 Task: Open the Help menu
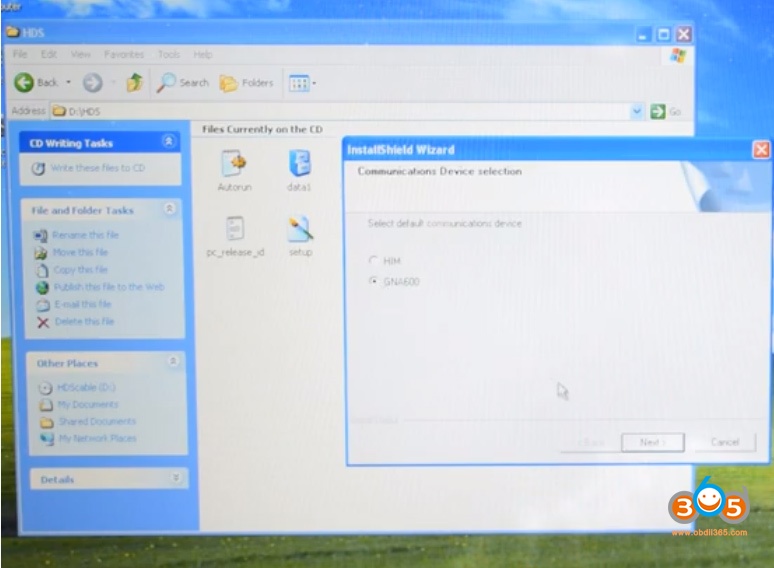(x=202, y=54)
